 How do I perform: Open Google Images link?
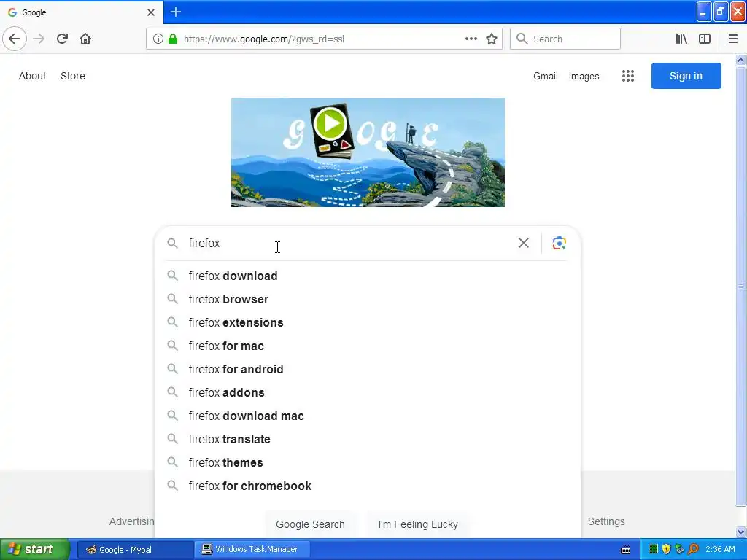click(x=584, y=76)
